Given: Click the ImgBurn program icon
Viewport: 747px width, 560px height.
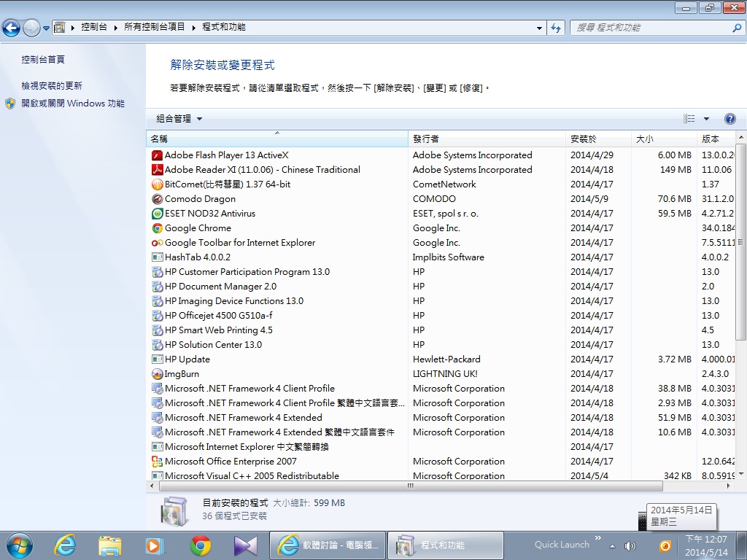Looking at the screenshot, I should click(157, 374).
